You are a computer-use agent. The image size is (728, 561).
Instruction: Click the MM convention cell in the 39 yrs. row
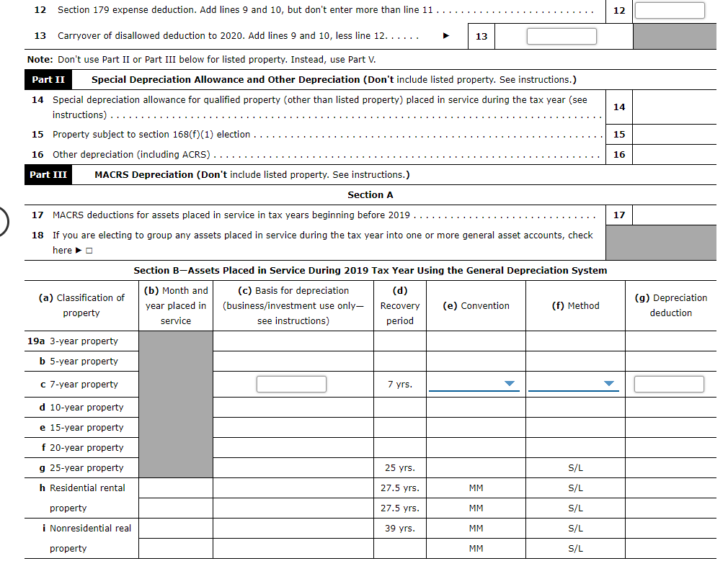click(x=476, y=528)
